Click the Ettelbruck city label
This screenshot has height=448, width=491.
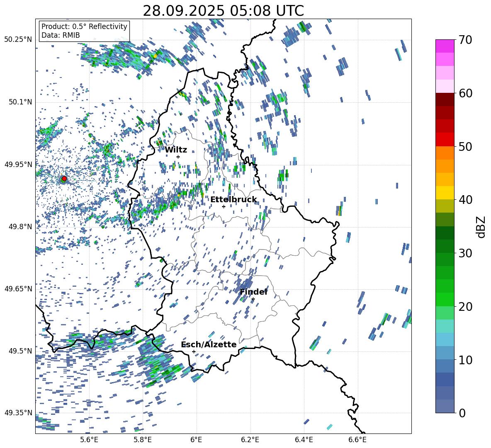tap(233, 200)
